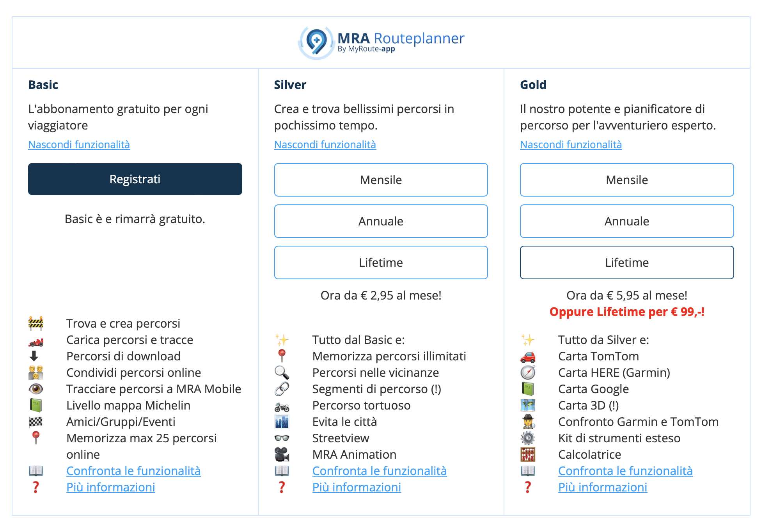Click the compass icon beside Carta HERE (Garmin)
763x532 pixels.
528,372
